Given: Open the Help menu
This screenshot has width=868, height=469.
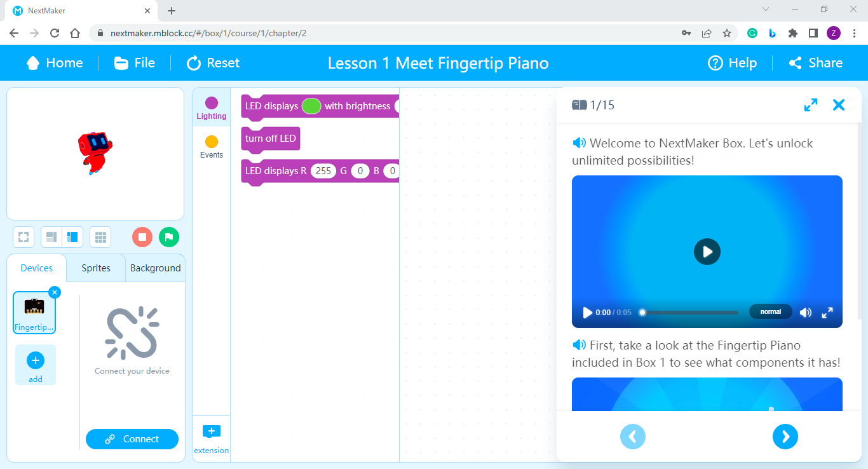Looking at the screenshot, I should coord(733,63).
